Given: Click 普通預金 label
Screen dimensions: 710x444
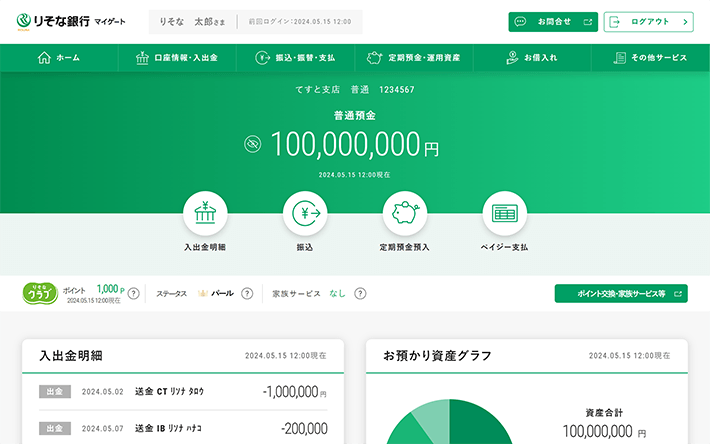Looking at the screenshot, I should coord(355,115).
